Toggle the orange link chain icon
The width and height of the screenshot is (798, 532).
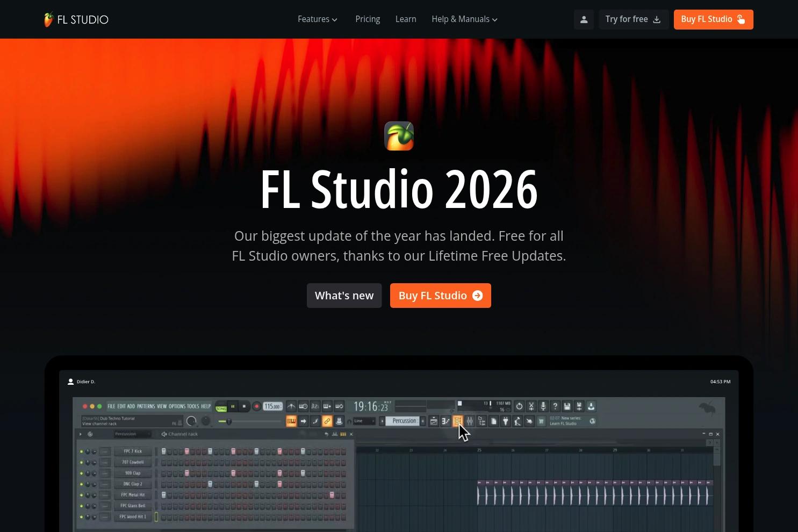point(327,421)
